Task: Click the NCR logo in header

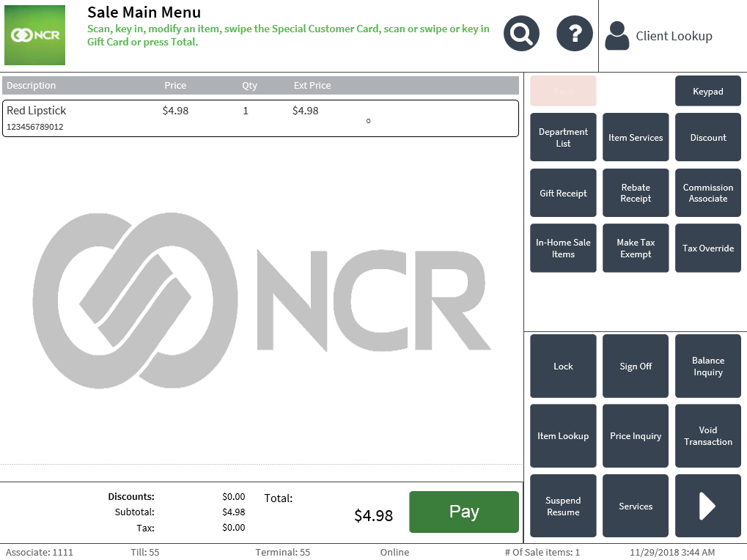Action: tap(34, 35)
